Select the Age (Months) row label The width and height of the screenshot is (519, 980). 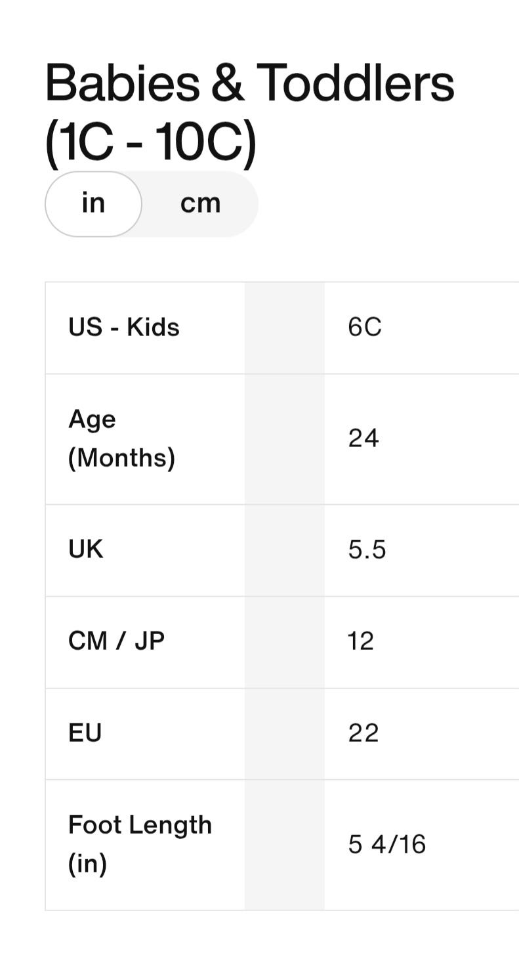[122, 438]
